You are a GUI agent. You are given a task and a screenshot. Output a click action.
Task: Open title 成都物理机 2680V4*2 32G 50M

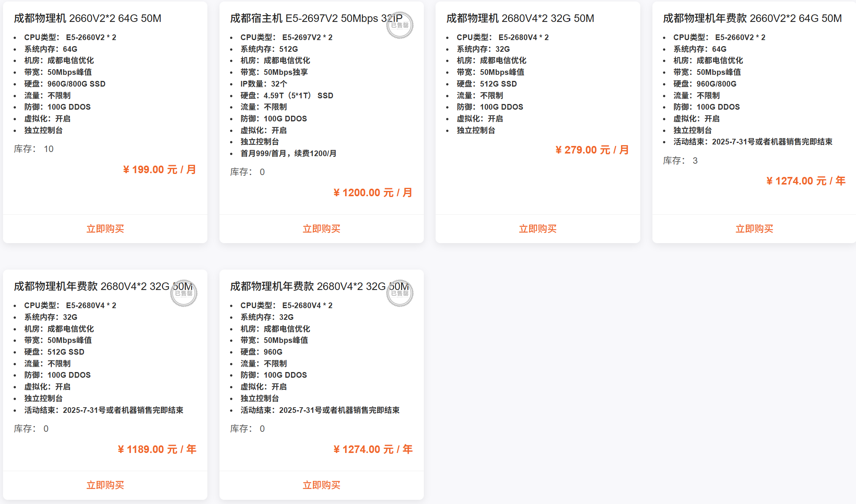(520, 18)
